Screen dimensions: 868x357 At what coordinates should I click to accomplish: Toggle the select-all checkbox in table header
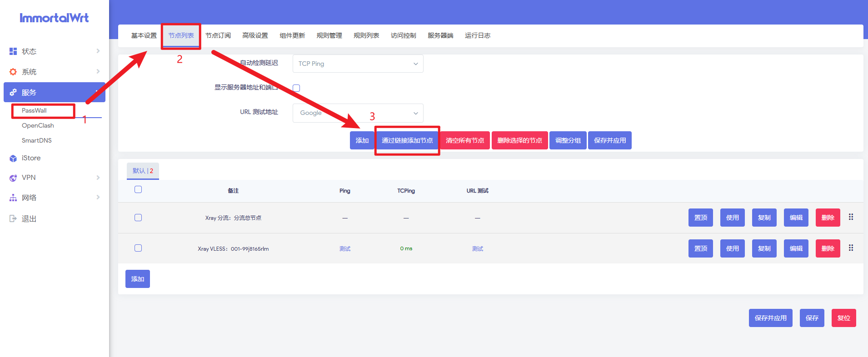coord(138,189)
